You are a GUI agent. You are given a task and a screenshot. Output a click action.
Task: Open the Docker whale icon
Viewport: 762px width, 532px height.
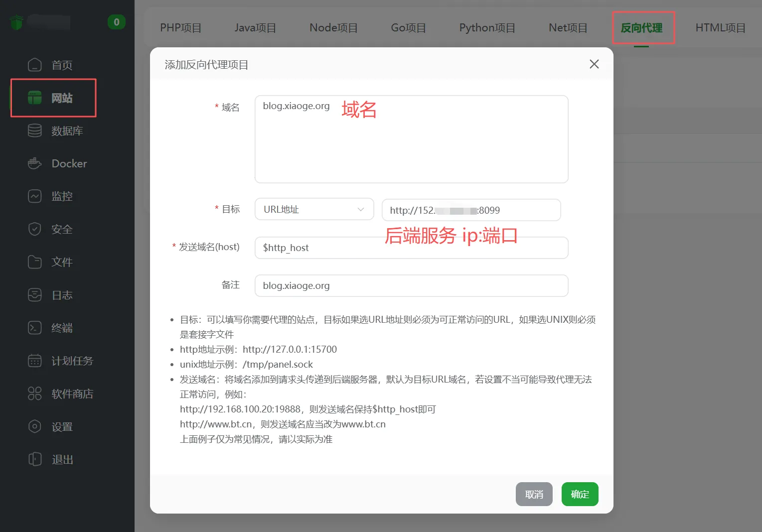pyautogui.click(x=35, y=163)
